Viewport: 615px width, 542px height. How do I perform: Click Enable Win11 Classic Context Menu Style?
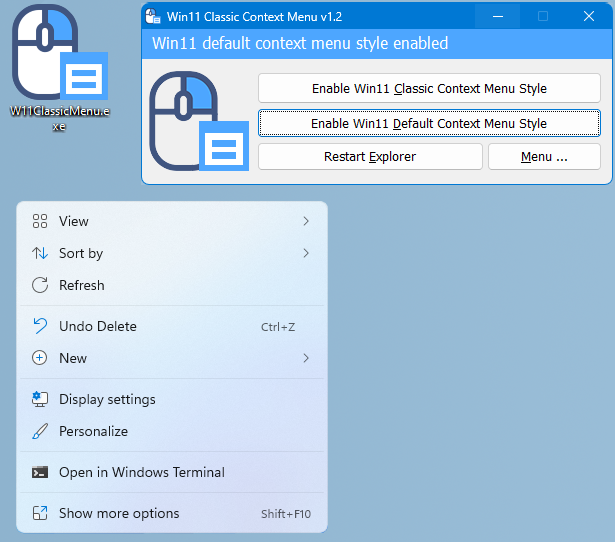point(429,88)
